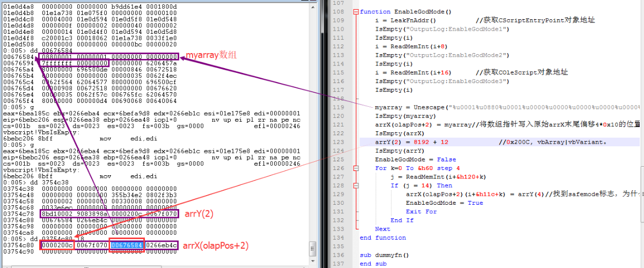
Task: Click the debugger pane vertical scrollbar thumb
Action: [312, 248]
